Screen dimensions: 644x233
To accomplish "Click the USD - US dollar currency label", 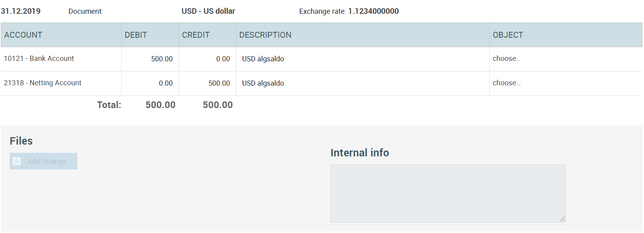I will [x=208, y=11].
